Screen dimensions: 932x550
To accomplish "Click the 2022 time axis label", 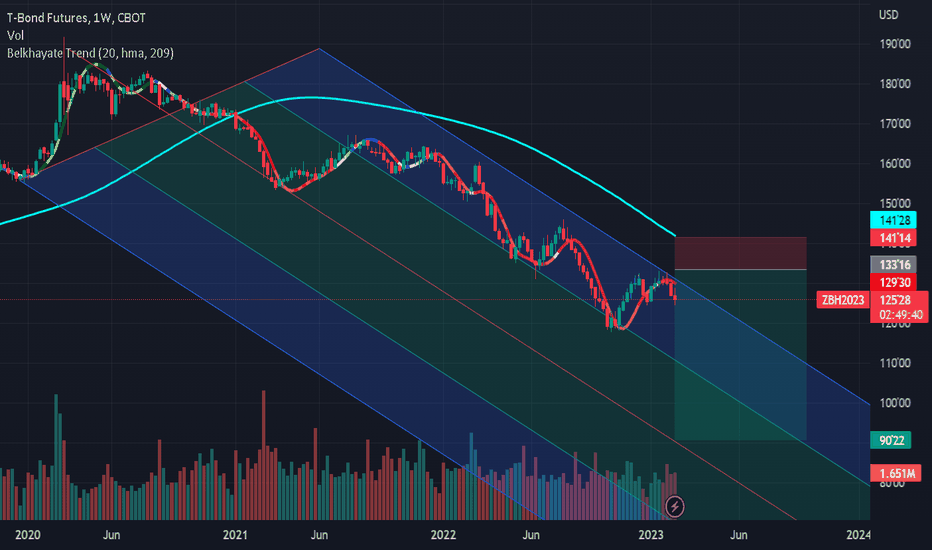I will (443, 535).
